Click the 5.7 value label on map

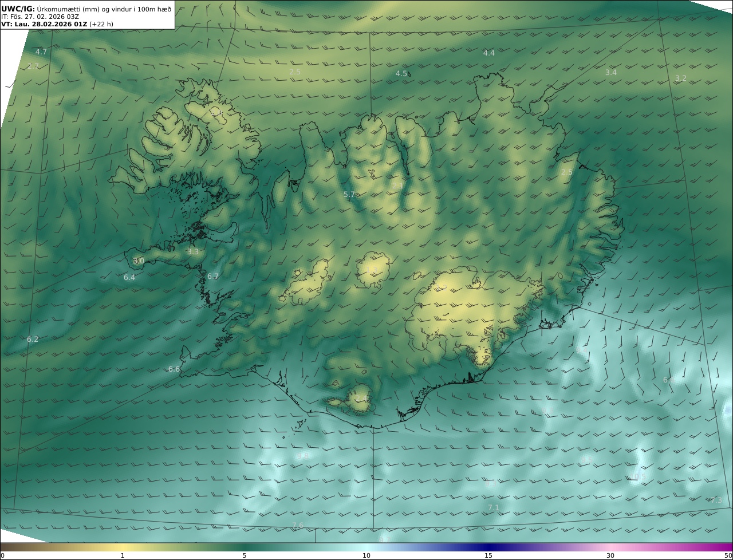(x=349, y=195)
